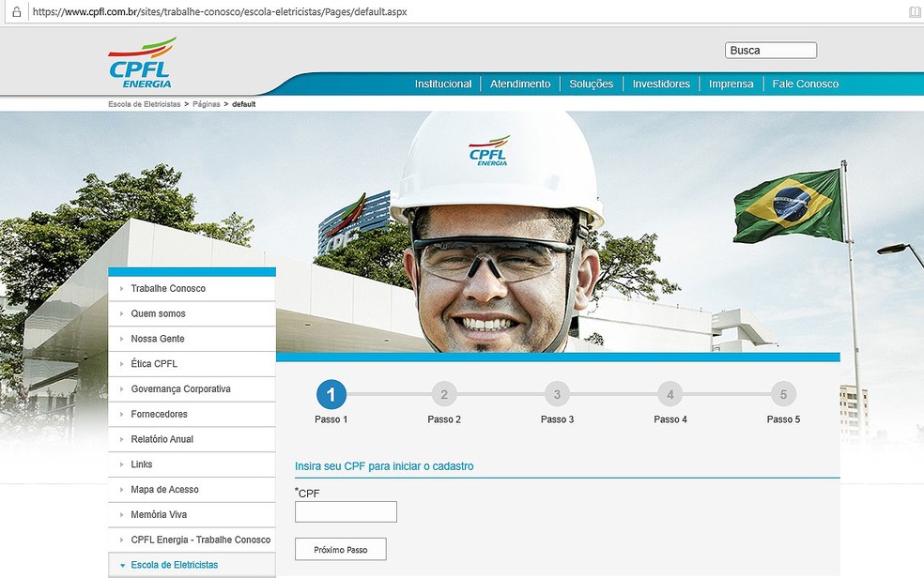Viewport: 924px width, 578px height.
Task: Open Mapa de Acesso in the sidebar
Action: click(x=192, y=490)
